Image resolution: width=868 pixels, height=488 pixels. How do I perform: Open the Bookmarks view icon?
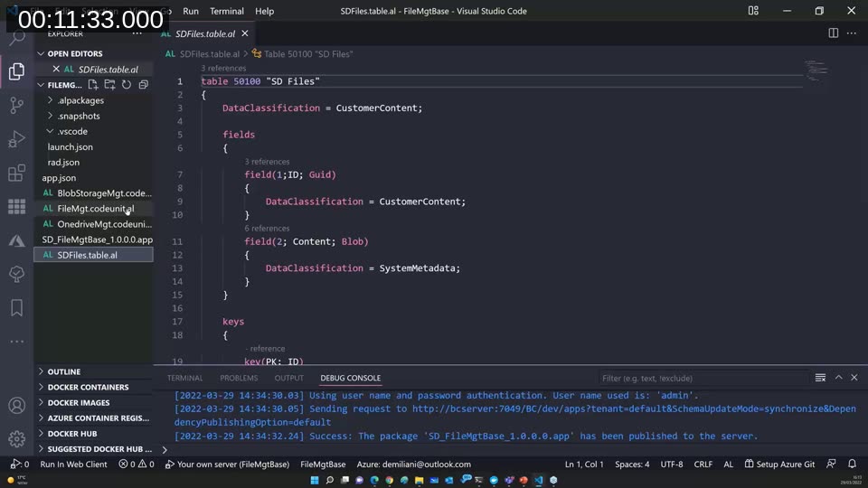16,307
